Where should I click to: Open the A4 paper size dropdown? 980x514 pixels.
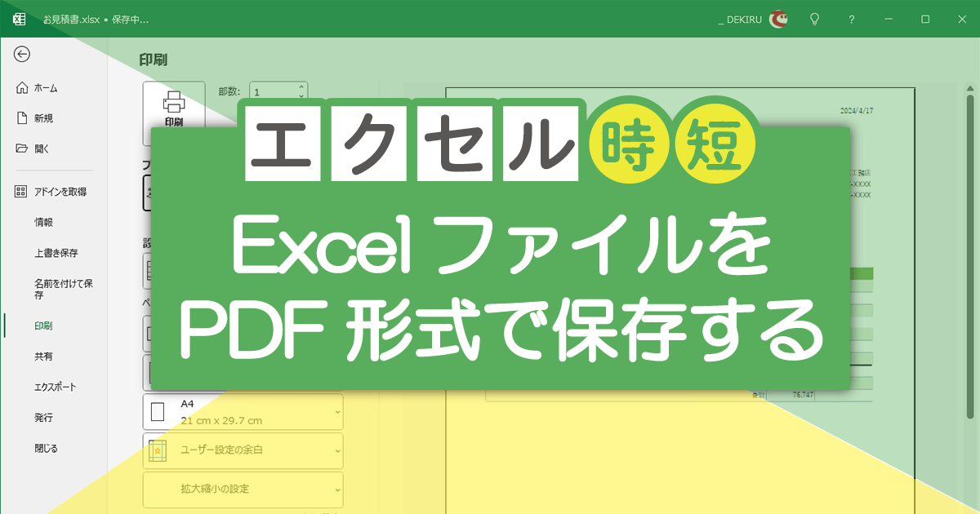(243, 412)
